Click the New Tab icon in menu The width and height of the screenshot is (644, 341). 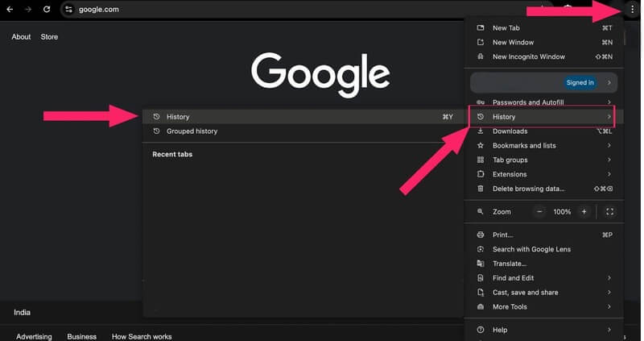coord(480,28)
